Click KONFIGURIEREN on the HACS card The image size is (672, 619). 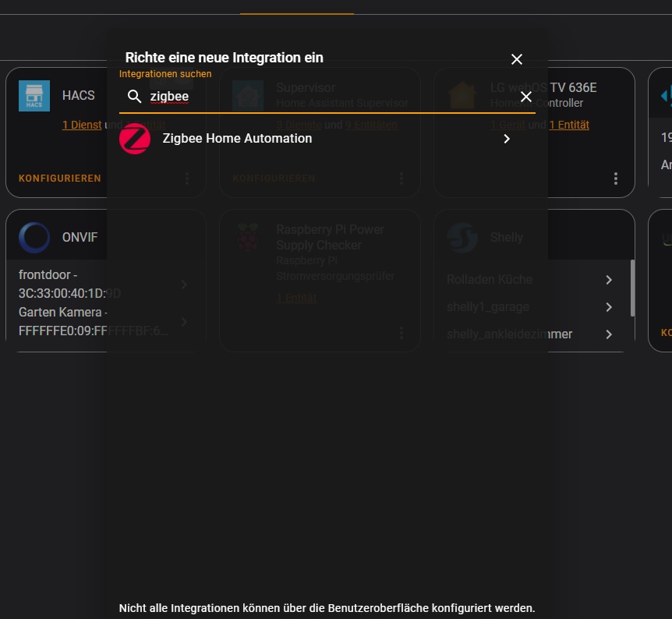59,179
